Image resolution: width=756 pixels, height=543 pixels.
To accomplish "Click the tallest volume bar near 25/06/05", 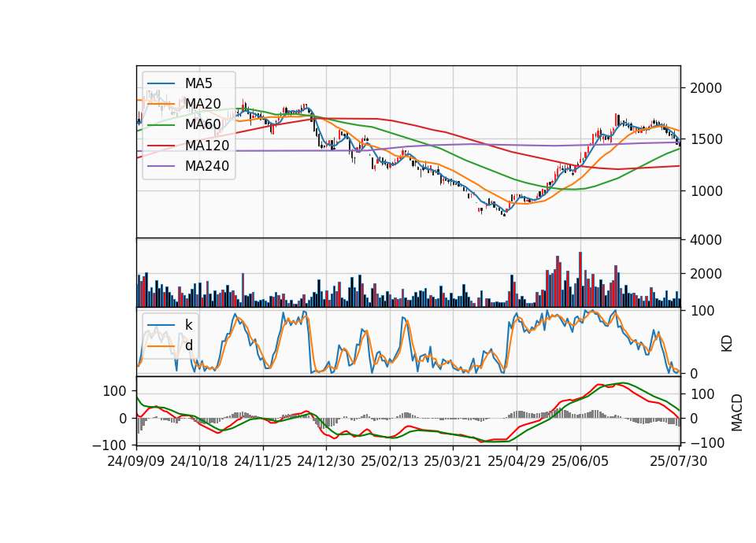I will (x=580, y=279).
